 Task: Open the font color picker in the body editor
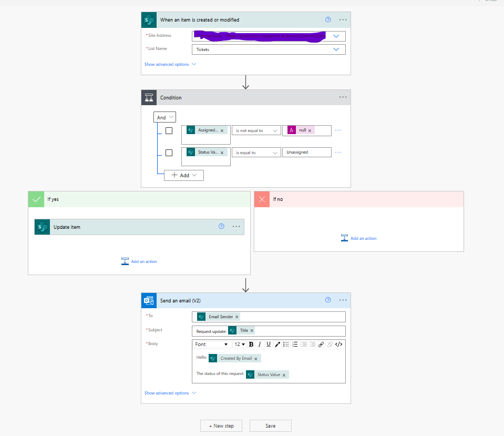tap(277, 344)
